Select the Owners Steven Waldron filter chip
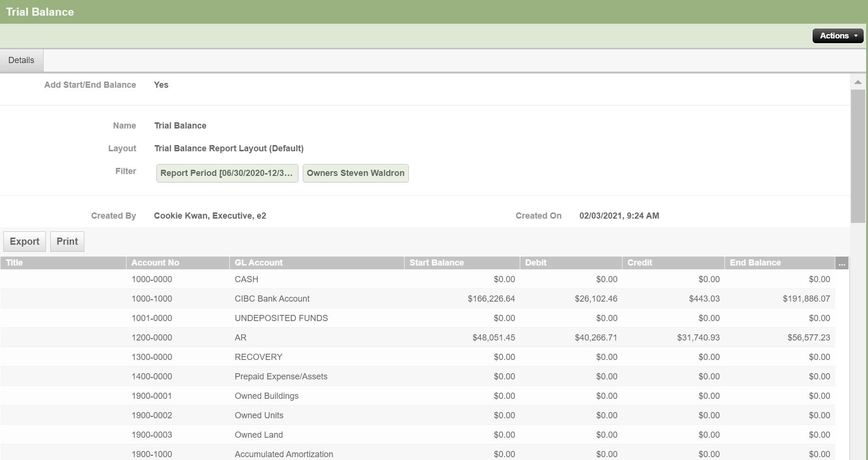Screen dimensions: 868x460 [355, 173]
